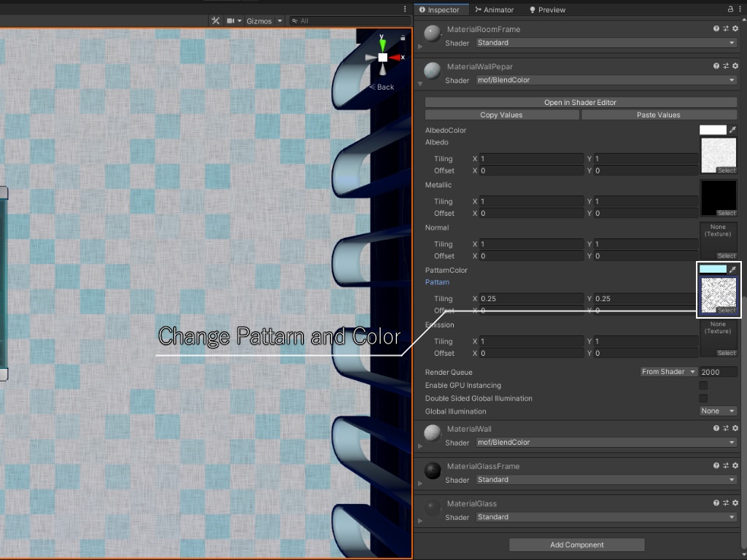Open presets for MaterialGlassFrame

click(726, 465)
